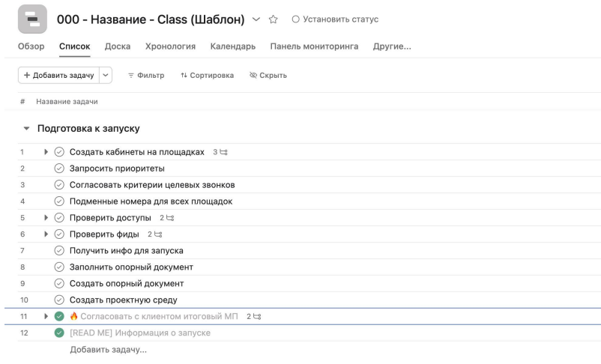
Task: Uncheck completed task Согласовать с клиентом итоговый МП
Action: 59,317
